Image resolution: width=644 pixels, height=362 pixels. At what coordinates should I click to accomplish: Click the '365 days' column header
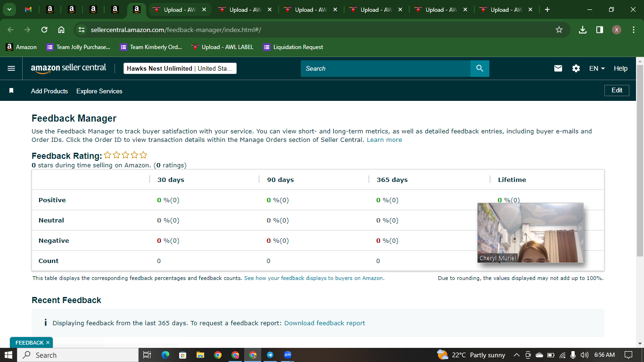(392, 180)
